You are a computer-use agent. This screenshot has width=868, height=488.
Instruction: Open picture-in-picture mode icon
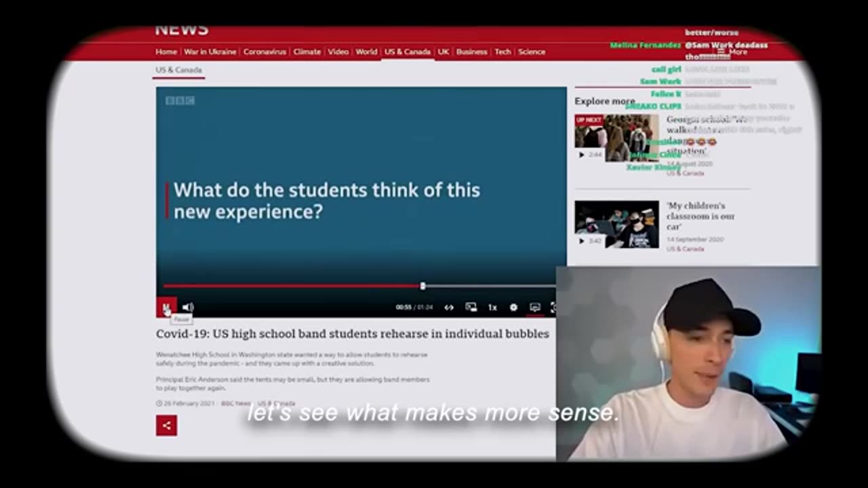coord(471,308)
